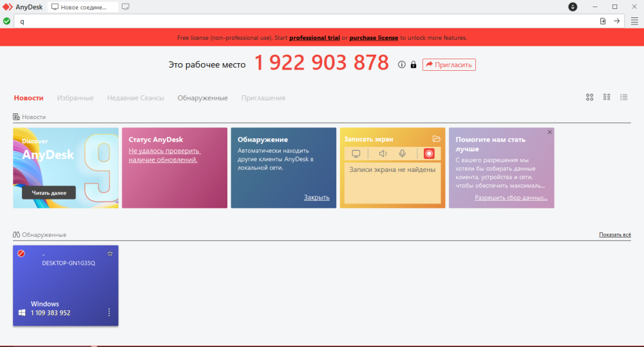
Task: Click the 'Новости' section header label
Action: pyautogui.click(x=33, y=117)
